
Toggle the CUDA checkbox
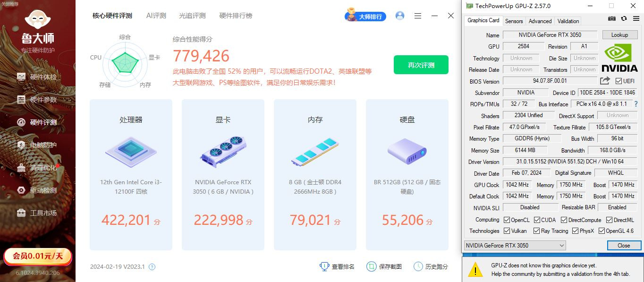pyautogui.click(x=536, y=220)
